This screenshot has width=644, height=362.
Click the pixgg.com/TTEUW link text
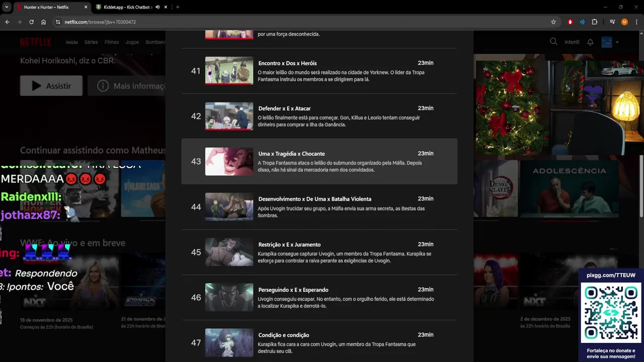click(x=611, y=275)
